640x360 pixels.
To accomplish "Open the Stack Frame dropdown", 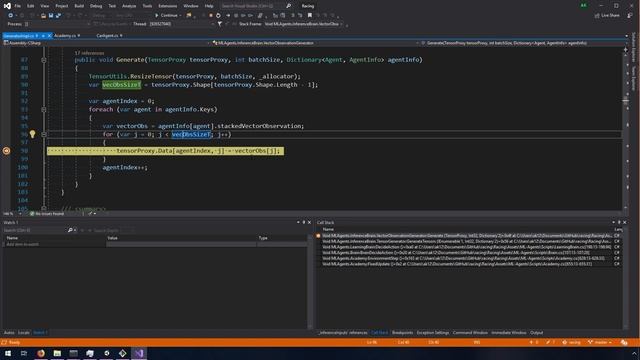I will pyautogui.click(x=304, y=24).
